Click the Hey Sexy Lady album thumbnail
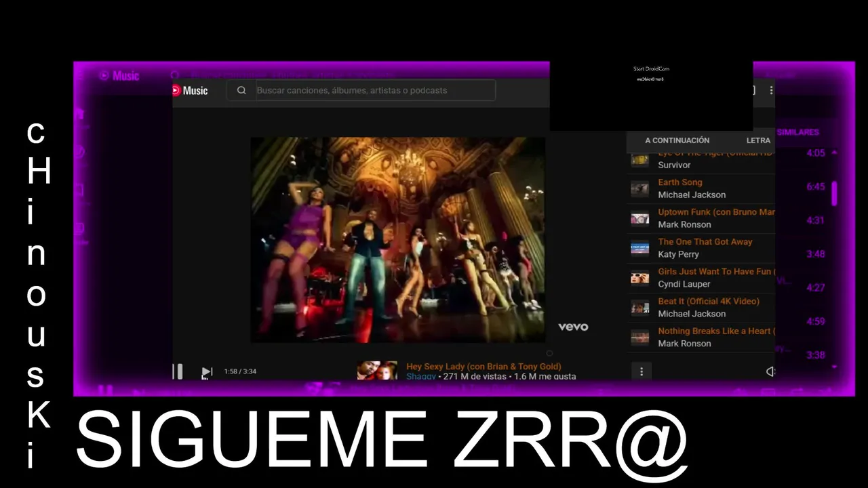 tap(377, 371)
